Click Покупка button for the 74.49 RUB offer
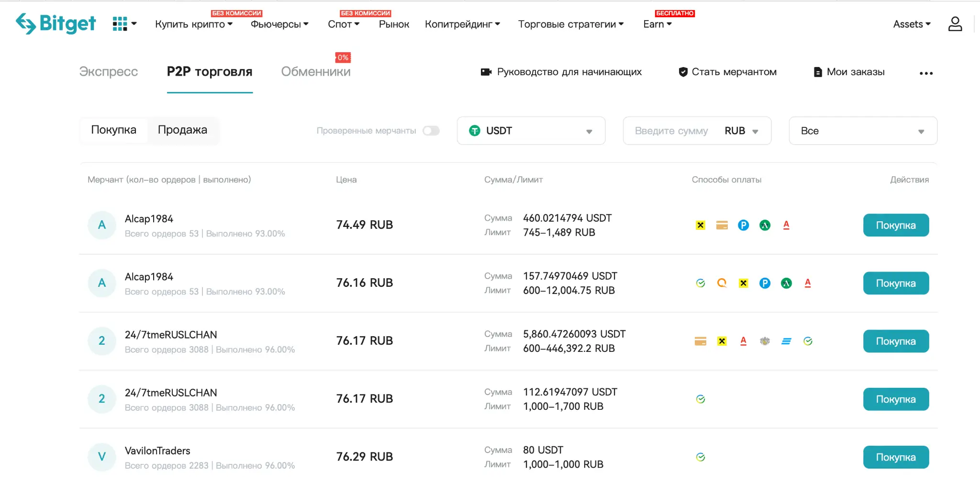Viewport: 980px width, 485px height. 896,225
